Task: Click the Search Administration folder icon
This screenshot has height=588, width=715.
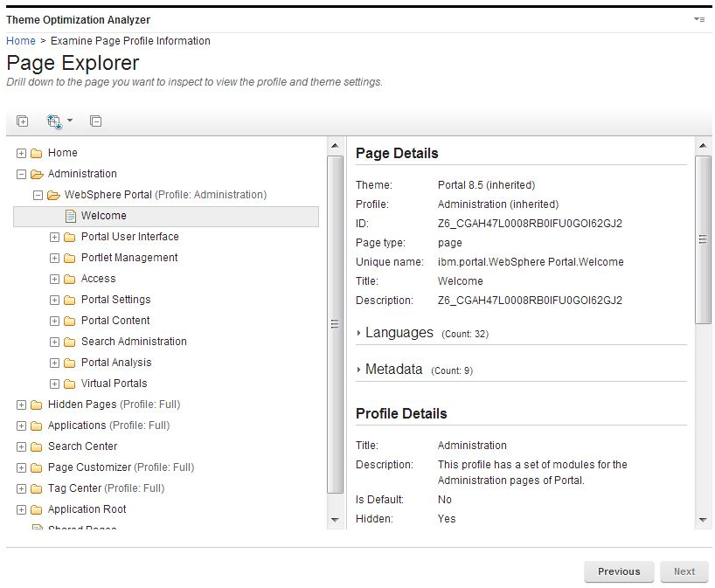Action: [70, 342]
